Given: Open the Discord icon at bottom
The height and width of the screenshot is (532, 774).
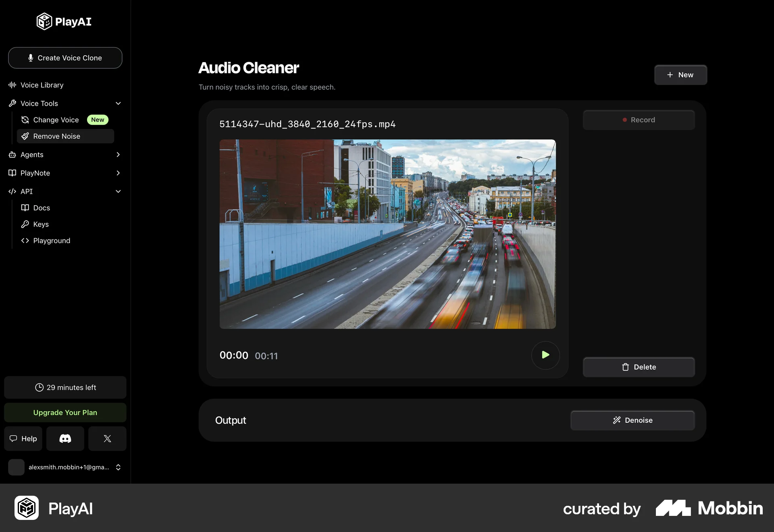Looking at the screenshot, I should pos(65,438).
